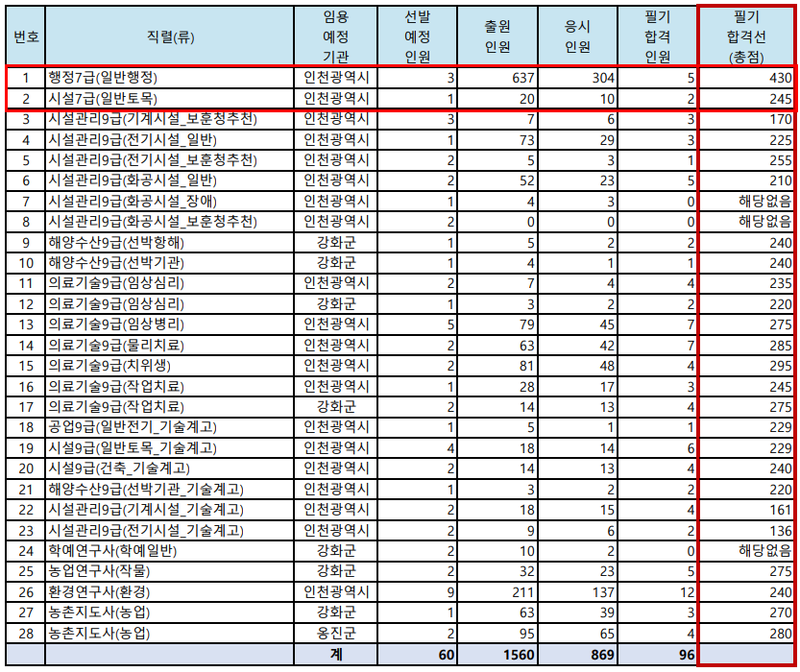This screenshot has width=800, height=672.
Task: Select the 행정7급(일반행정) cell
Action: pos(169,78)
